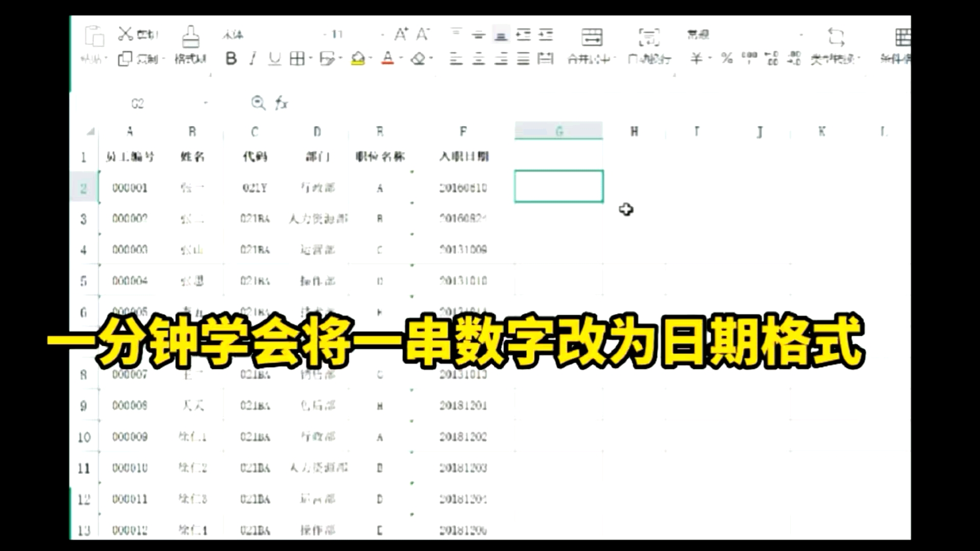Open the font size 11 dropdown
Viewport: 980px width, 551px height.
(x=382, y=35)
